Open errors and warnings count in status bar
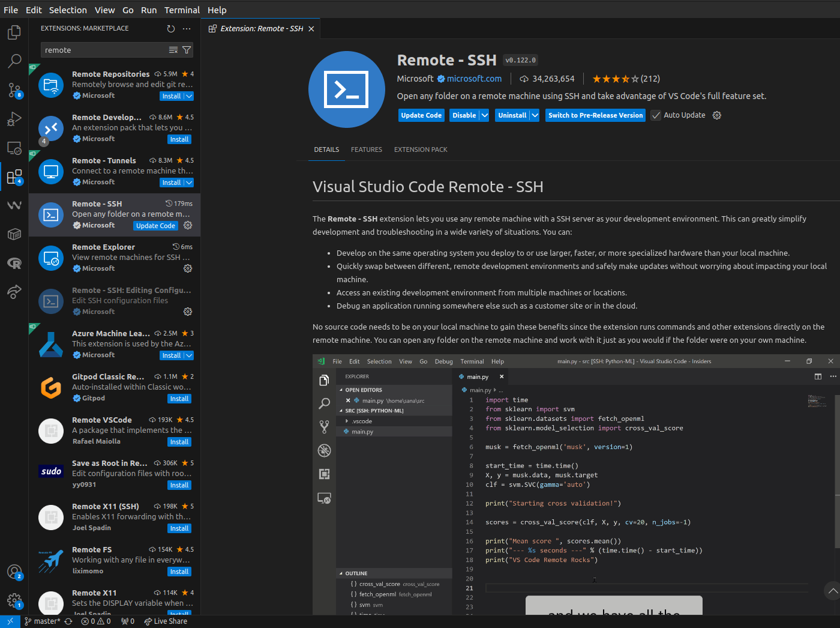Viewport: 840px width, 628px height. click(96, 621)
